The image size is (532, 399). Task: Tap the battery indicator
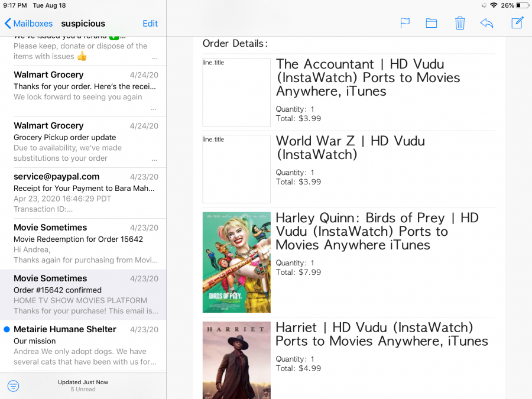[523, 5]
